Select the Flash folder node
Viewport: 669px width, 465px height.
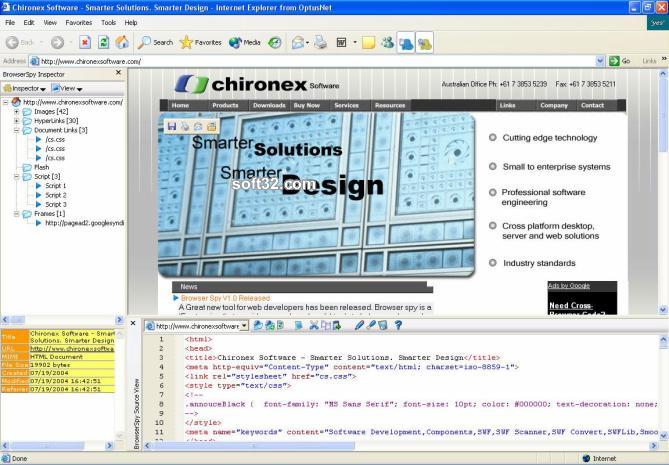[x=41, y=167]
